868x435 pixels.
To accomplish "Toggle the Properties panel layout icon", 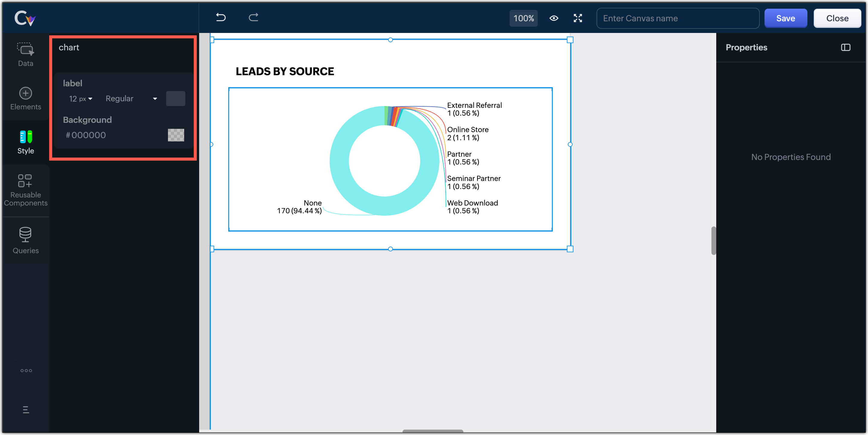I will click(x=846, y=47).
